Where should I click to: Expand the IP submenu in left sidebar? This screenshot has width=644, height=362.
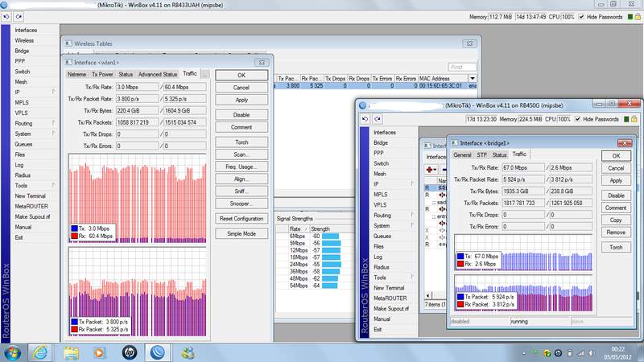point(18,92)
